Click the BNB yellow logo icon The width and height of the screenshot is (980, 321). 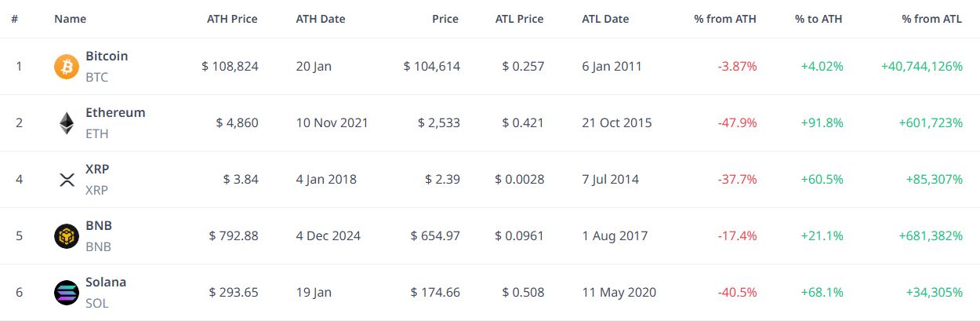67,236
